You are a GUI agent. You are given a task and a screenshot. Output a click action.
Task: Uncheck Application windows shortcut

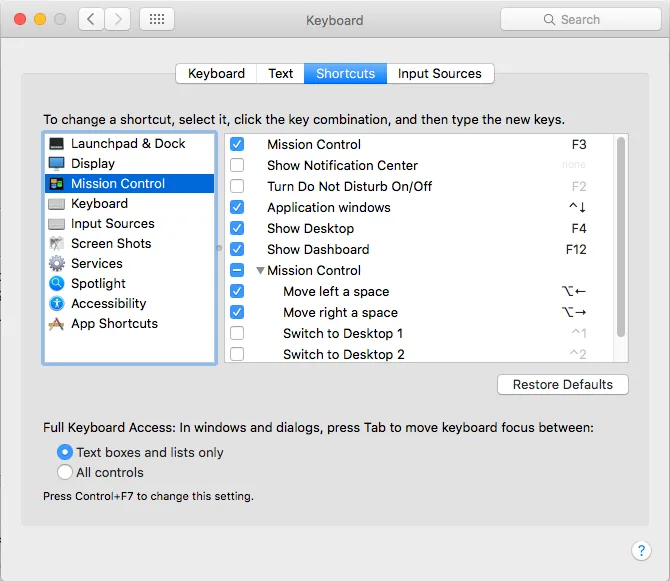click(237, 207)
